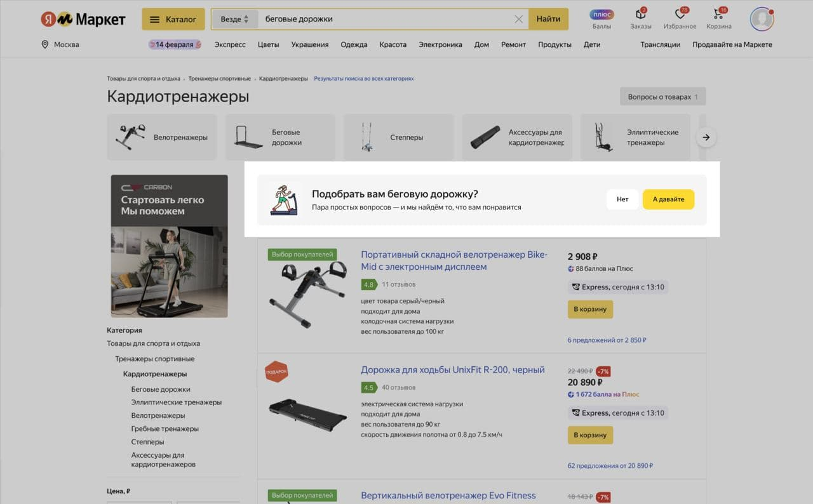Select Электроника in top navigation
This screenshot has height=504, width=813.
click(x=440, y=44)
